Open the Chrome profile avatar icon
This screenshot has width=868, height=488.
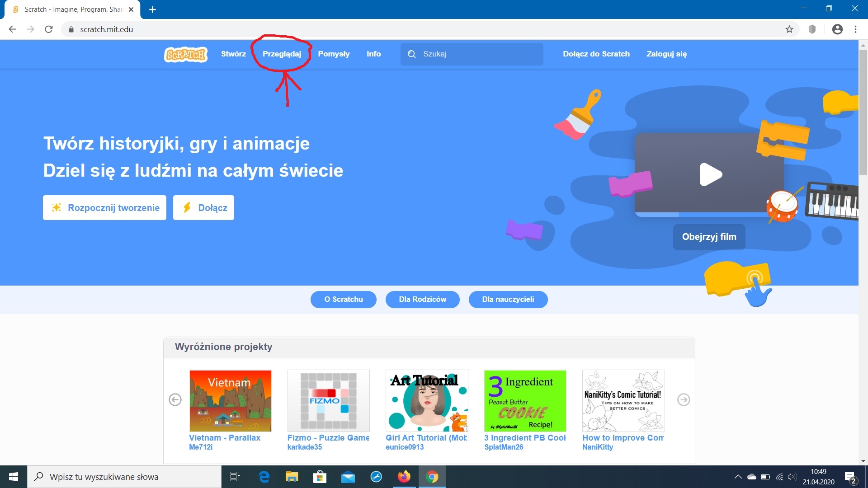click(x=837, y=29)
